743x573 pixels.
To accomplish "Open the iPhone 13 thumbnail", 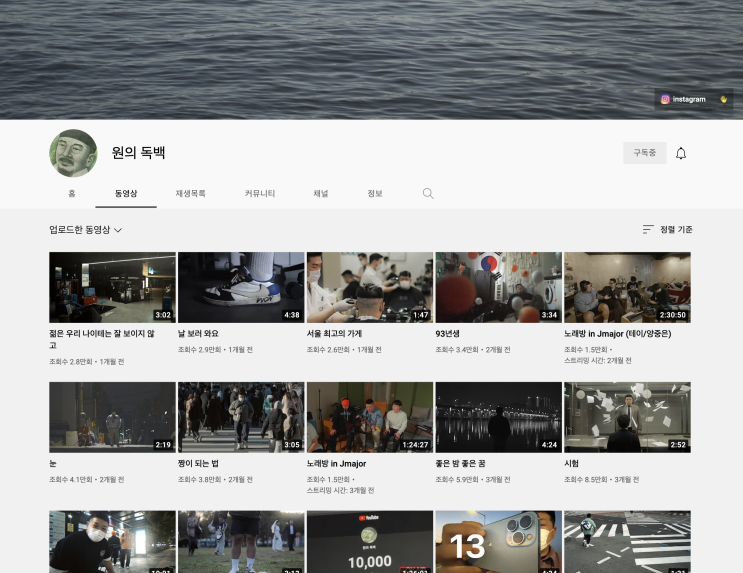I will [499, 542].
